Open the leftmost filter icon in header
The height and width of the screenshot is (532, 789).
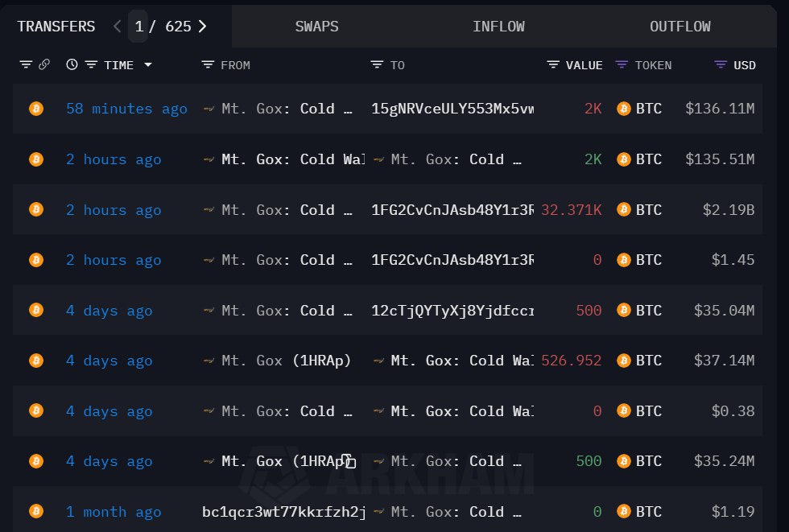(26, 65)
